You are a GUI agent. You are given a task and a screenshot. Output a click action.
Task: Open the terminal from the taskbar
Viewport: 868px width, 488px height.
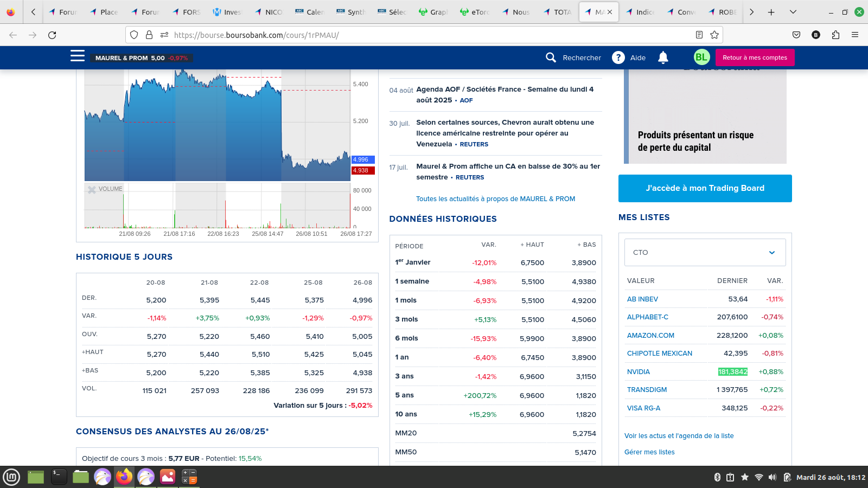pos(59,477)
